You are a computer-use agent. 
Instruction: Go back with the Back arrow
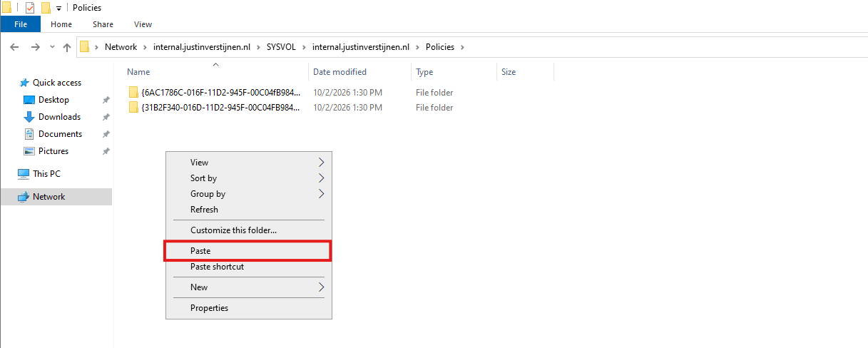pos(14,47)
